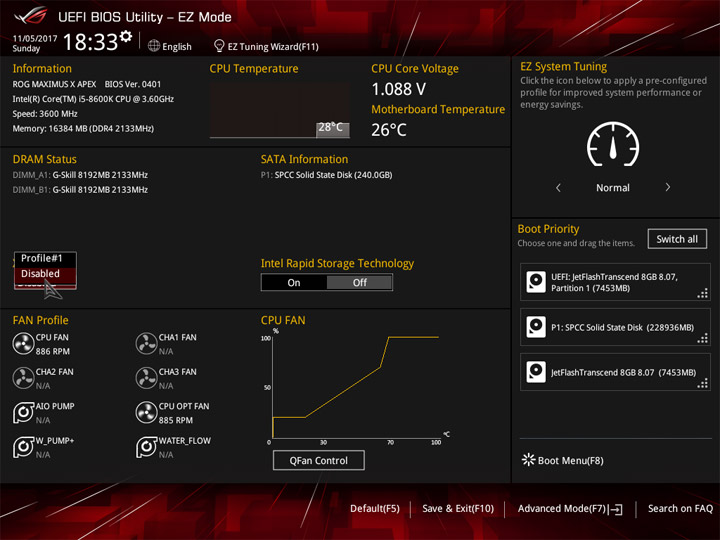720x540 pixels.
Task: Click the Normal tuning mode label
Action: [x=613, y=188]
